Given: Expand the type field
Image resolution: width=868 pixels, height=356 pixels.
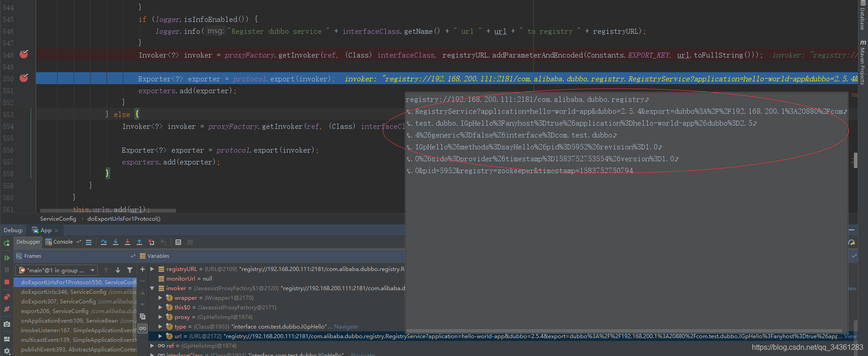Looking at the screenshot, I should pyautogui.click(x=160, y=327).
